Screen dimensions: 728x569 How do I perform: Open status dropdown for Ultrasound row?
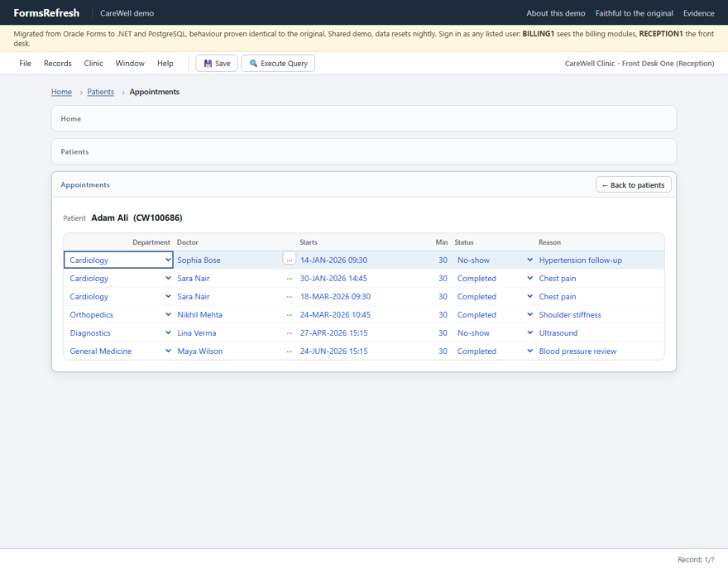tap(529, 332)
